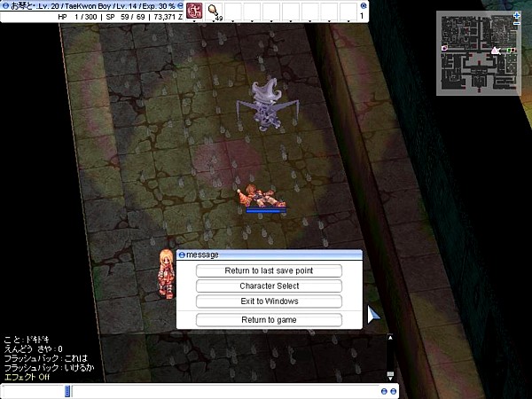Click the HP 1 / 300 value
The height and width of the screenshot is (399, 532).
click(x=77, y=17)
